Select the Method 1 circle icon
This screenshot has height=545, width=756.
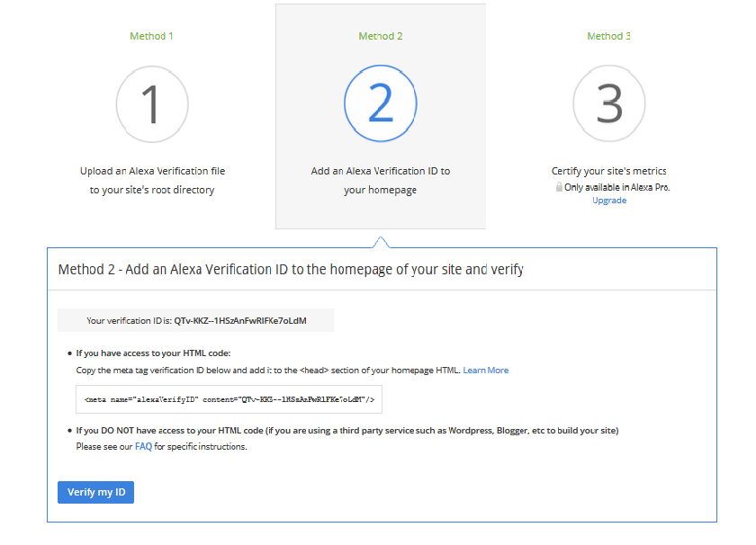coord(152,104)
